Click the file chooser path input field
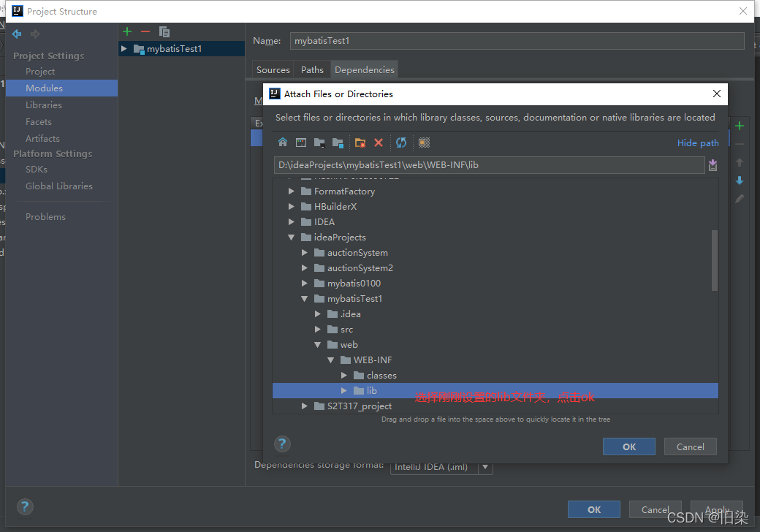760x532 pixels. click(489, 165)
